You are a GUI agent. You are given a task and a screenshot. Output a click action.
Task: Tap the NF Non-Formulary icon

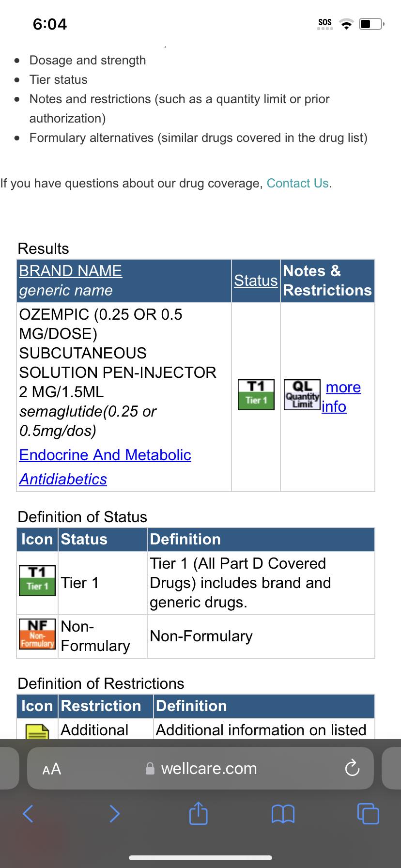pos(37,634)
